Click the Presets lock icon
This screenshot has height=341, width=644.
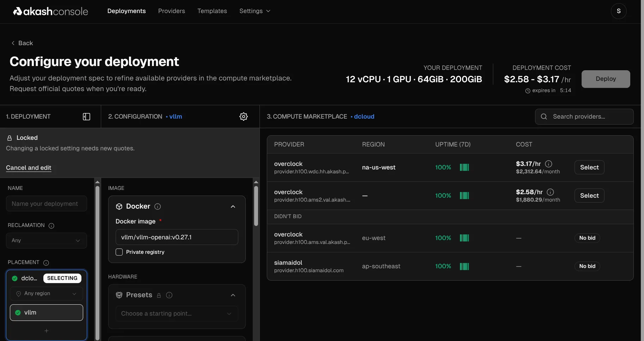point(159,295)
